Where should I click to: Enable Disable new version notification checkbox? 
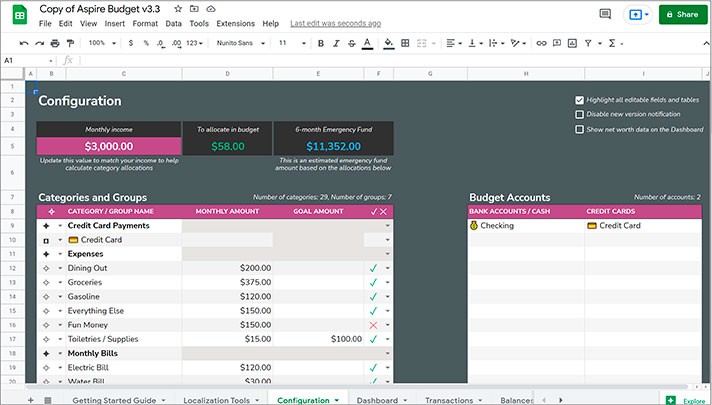tap(579, 114)
